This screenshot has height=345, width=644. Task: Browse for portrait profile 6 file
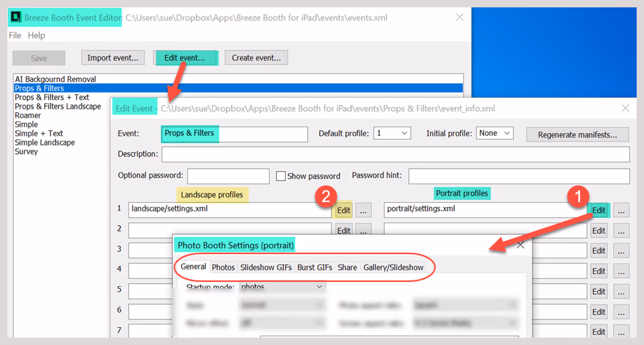pos(621,312)
